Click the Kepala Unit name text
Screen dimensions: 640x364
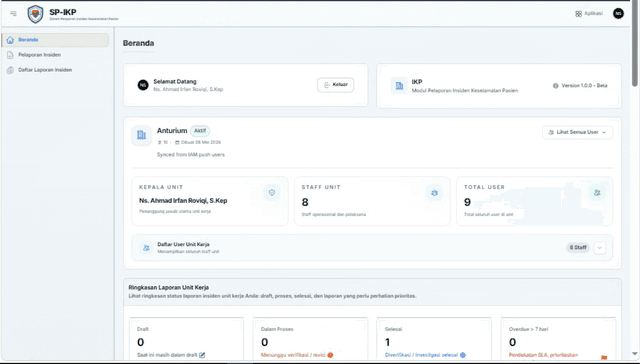tap(183, 201)
